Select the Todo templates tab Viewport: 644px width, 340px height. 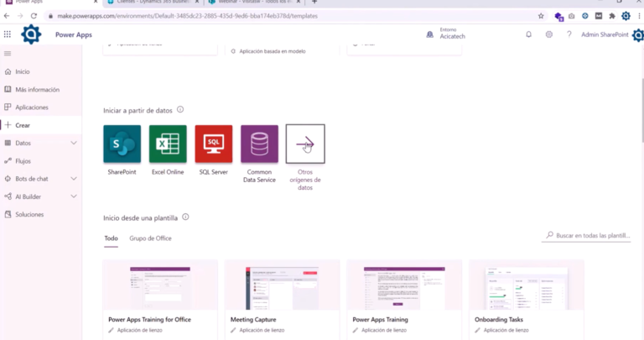pyautogui.click(x=111, y=238)
